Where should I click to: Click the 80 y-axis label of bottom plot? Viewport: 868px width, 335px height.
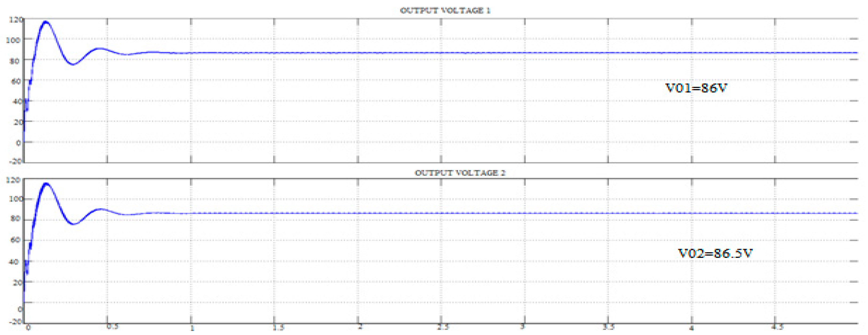click(x=15, y=219)
